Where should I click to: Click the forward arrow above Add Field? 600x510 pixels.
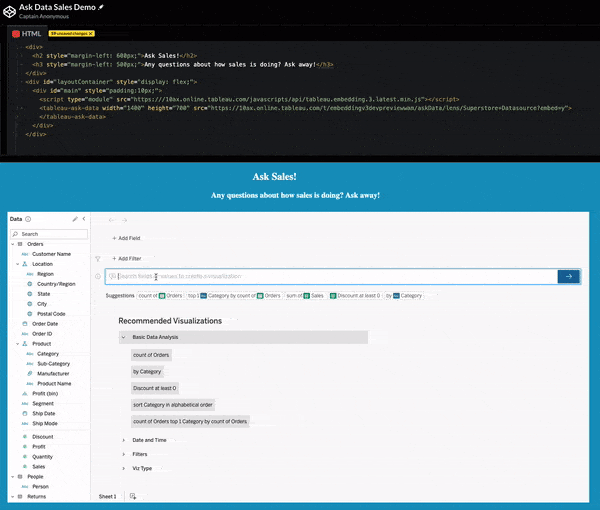pos(125,219)
